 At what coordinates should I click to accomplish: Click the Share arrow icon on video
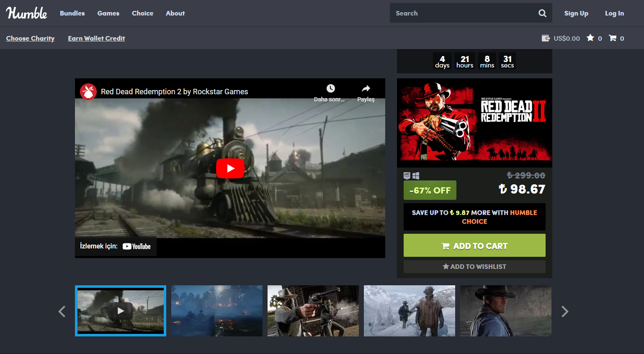coord(366,88)
